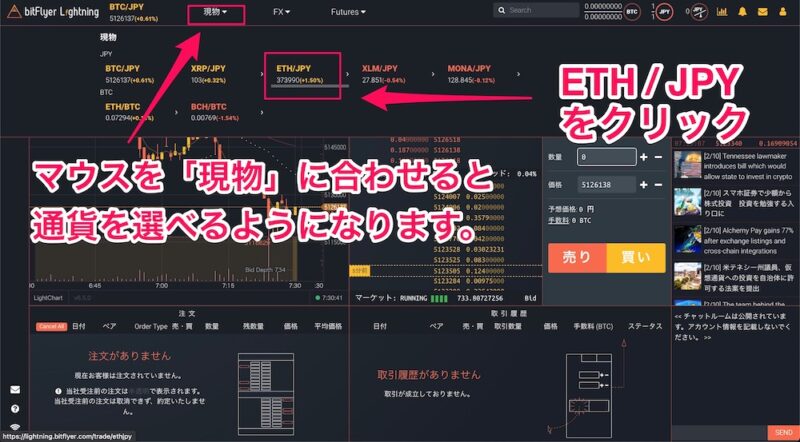The height and width of the screenshot is (442, 800).
Task: Focus the Search input field
Action: 536,10
